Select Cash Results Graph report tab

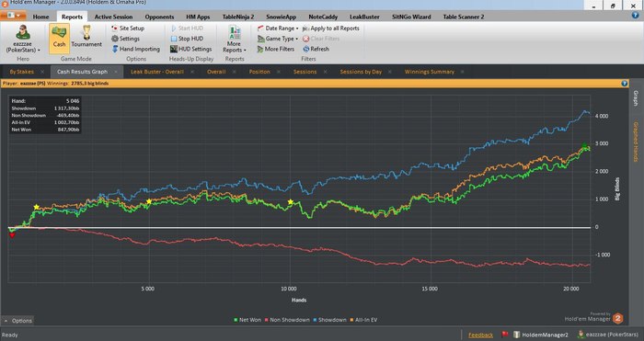click(82, 72)
